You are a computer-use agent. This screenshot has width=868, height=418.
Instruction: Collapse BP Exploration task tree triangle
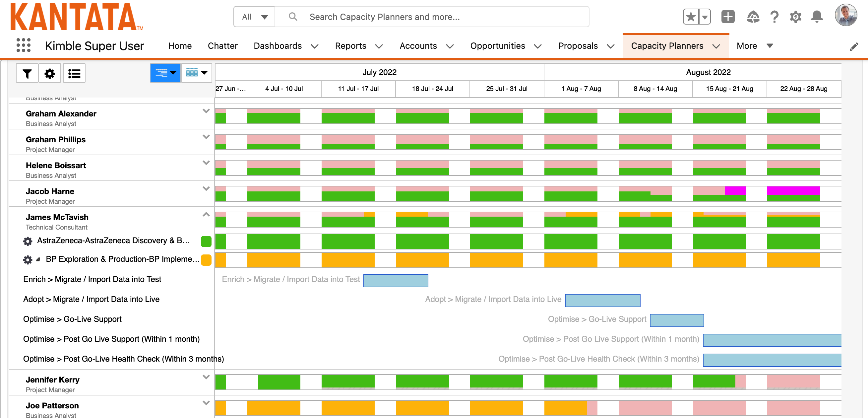(38, 259)
